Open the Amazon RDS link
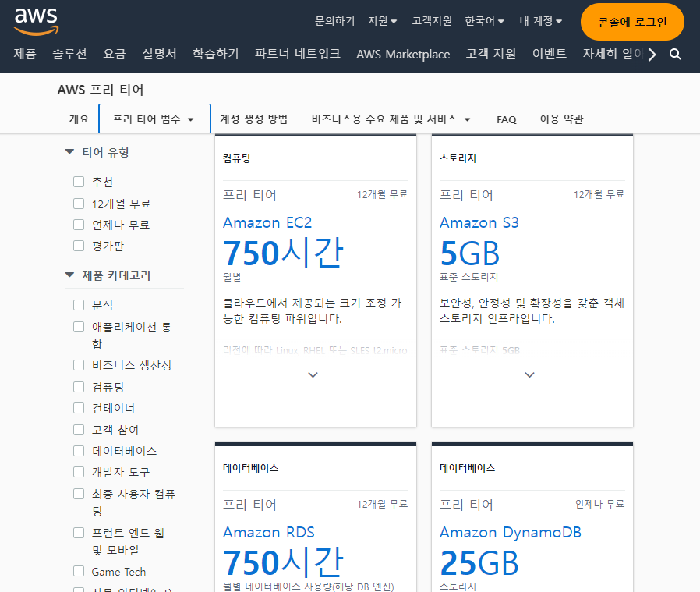700x592 pixels. coord(269,532)
